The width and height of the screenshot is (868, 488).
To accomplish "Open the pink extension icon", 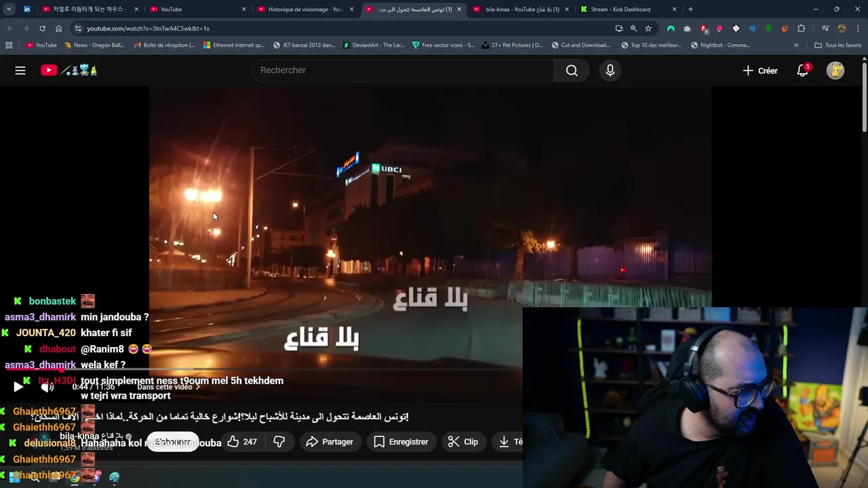I will (719, 28).
